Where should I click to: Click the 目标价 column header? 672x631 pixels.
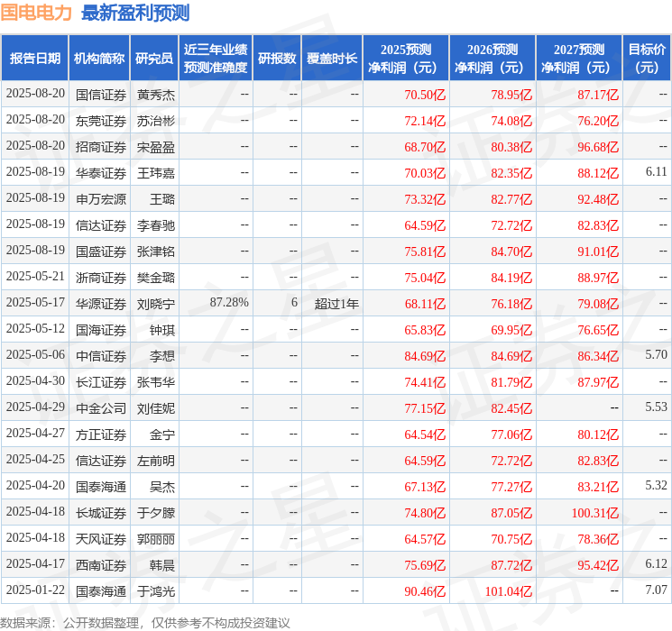tap(647, 59)
